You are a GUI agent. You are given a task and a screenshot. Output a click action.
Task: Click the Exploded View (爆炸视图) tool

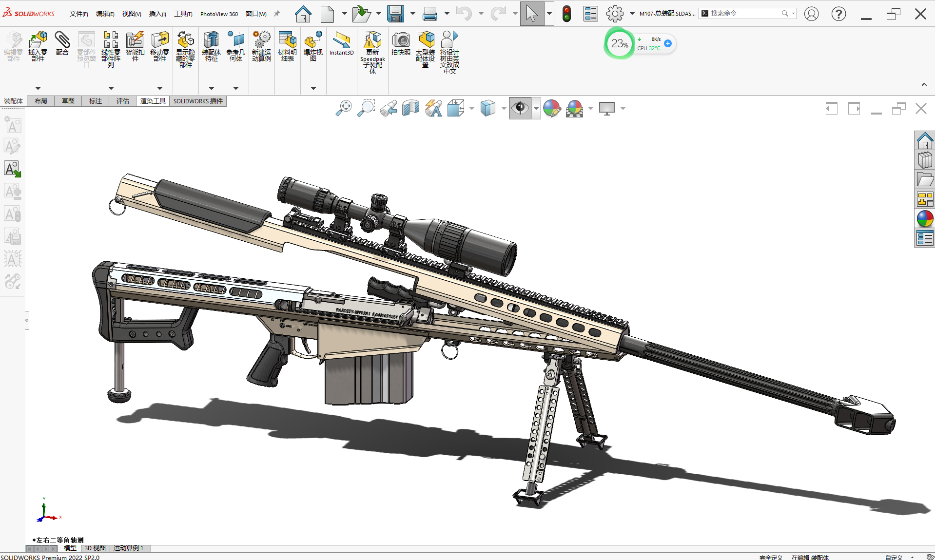[x=313, y=46]
